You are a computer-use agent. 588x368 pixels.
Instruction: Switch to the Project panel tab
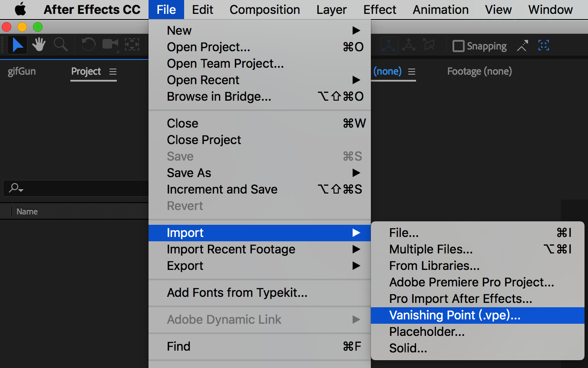click(86, 71)
